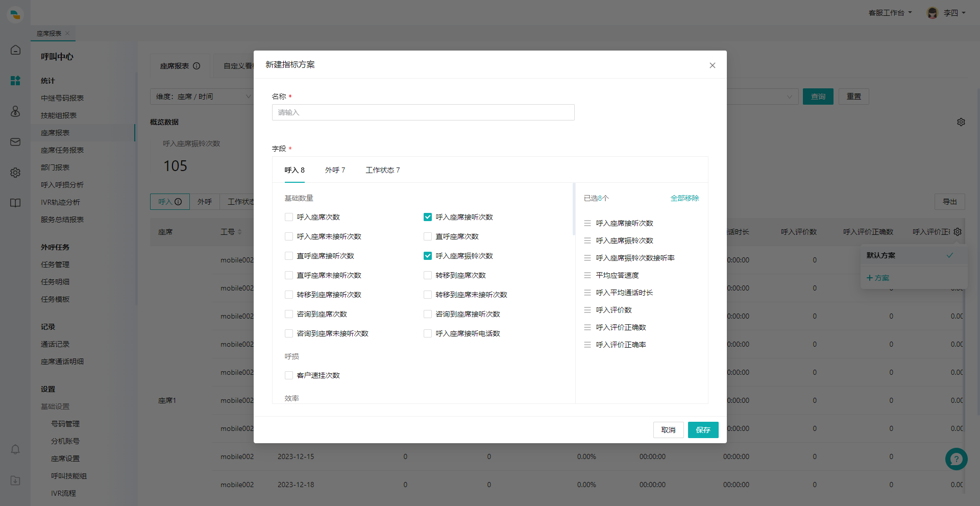
Task: Click the 重置 reset button
Action: pos(854,97)
